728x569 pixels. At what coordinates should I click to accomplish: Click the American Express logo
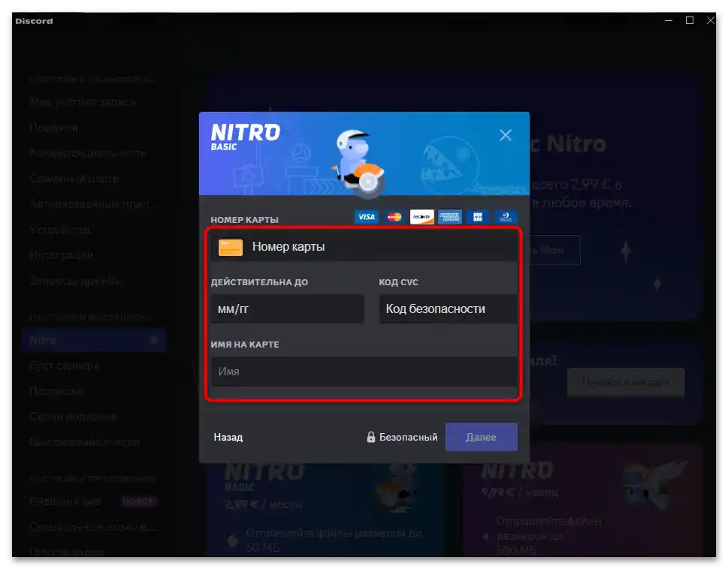click(x=449, y=216)
